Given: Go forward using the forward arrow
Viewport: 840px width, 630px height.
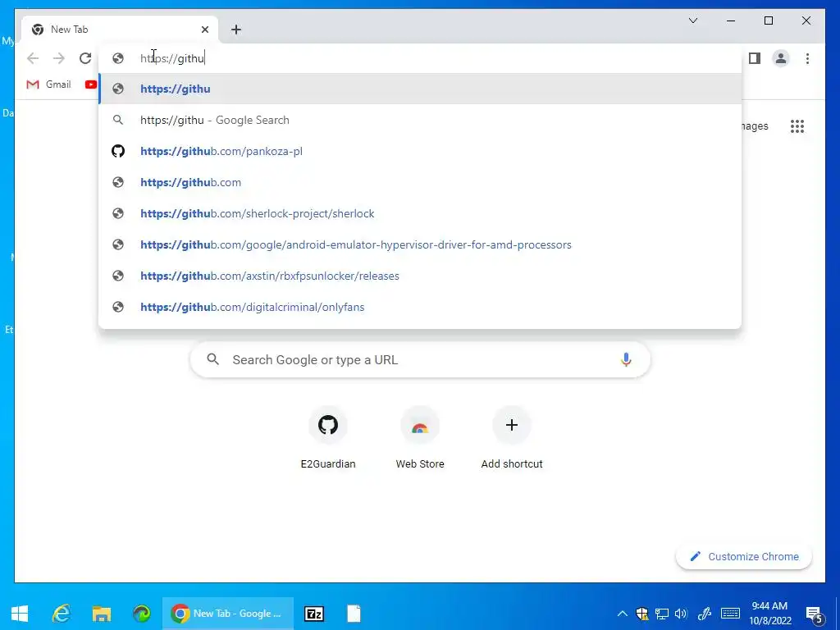Looking at the screenshot, I should click(x=59, y=58).
